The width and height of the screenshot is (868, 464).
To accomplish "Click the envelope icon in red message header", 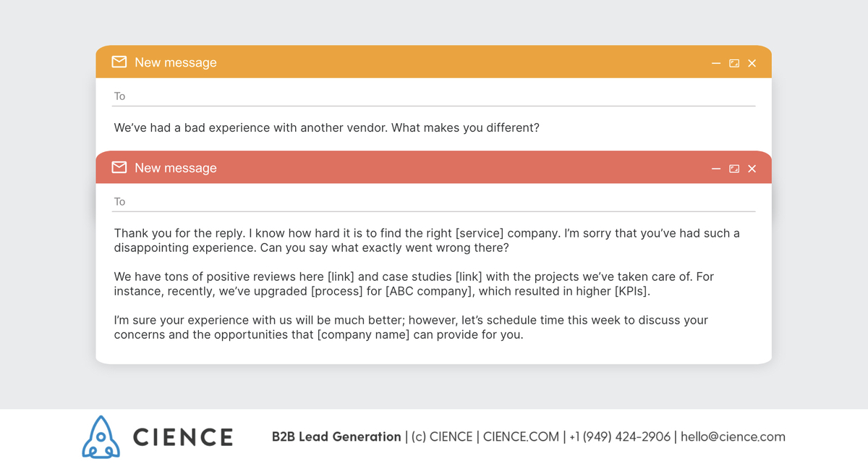I will pos(119,168).
